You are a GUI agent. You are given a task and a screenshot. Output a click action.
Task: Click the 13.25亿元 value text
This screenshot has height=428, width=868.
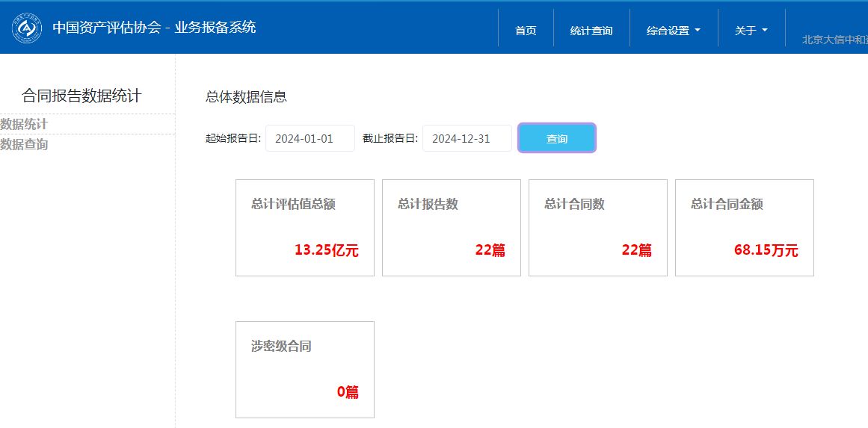pyautogui.click(x=326, y=250)
